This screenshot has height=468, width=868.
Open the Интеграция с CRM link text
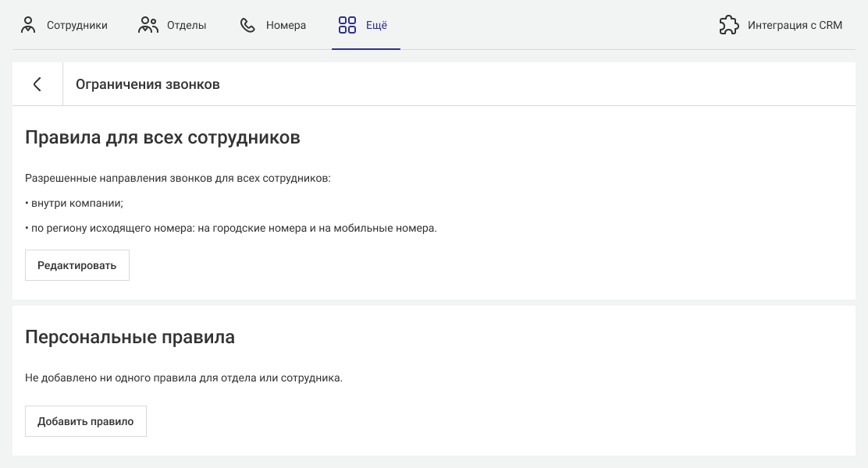(795, 26)
